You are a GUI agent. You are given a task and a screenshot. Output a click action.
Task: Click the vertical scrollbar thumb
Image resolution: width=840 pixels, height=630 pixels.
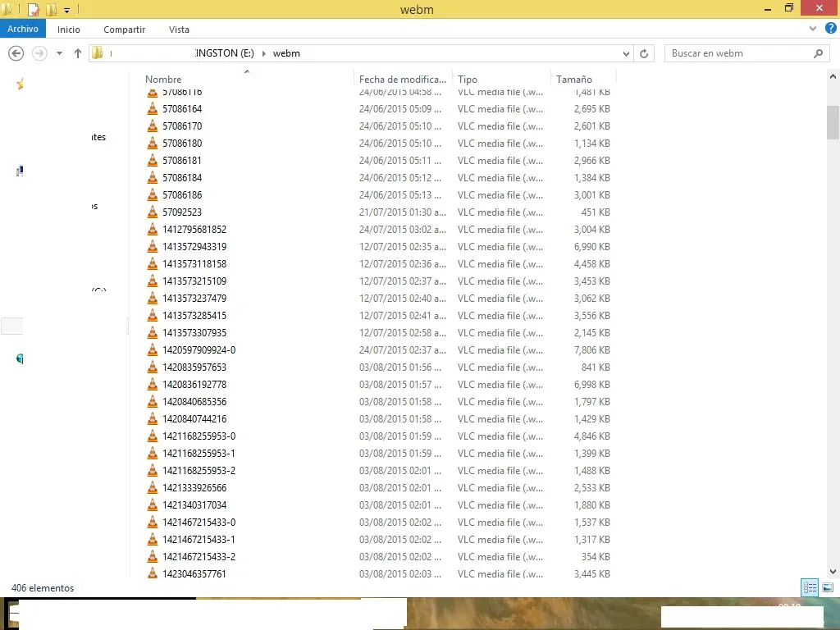833,122
